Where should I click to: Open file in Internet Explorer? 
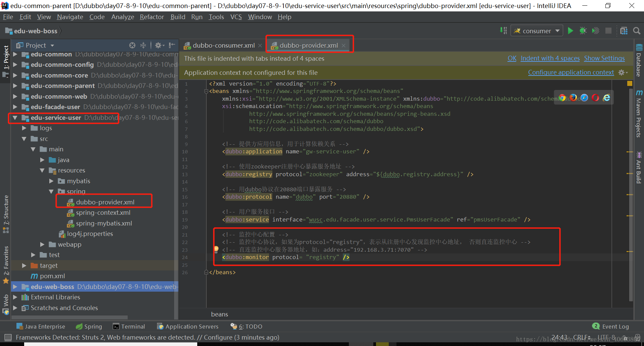(x=606, y=98)
